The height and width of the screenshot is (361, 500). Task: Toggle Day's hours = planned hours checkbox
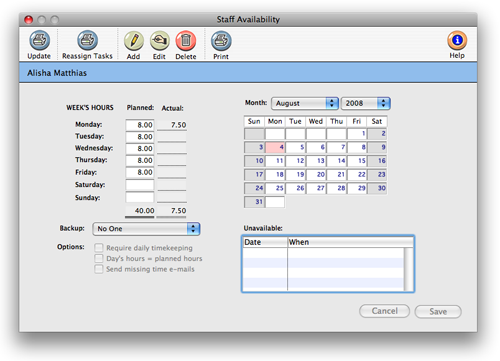tap(99, 258)
